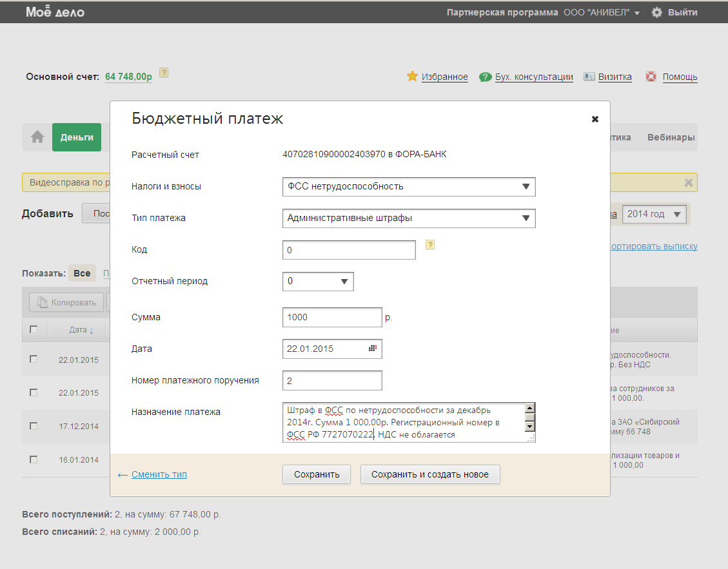Click into the Сумма input field

click(x=332, y=318)
